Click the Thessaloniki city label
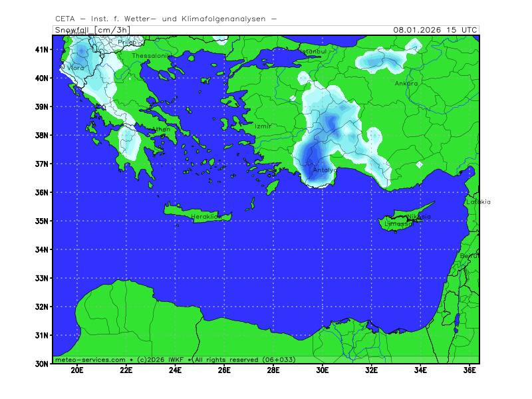Image resolution: width=532 pixels, height=399 pixels. click(x=151, y=56)
